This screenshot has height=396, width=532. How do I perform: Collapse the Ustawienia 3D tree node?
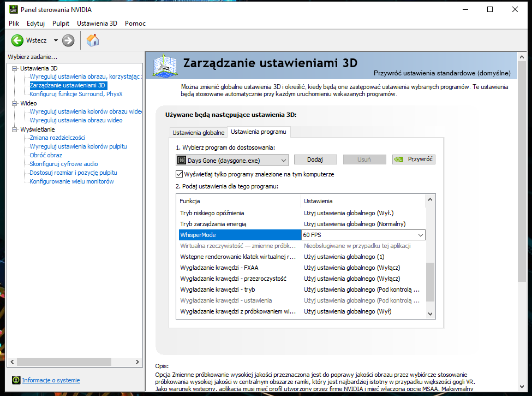click(x=14, y=68)
